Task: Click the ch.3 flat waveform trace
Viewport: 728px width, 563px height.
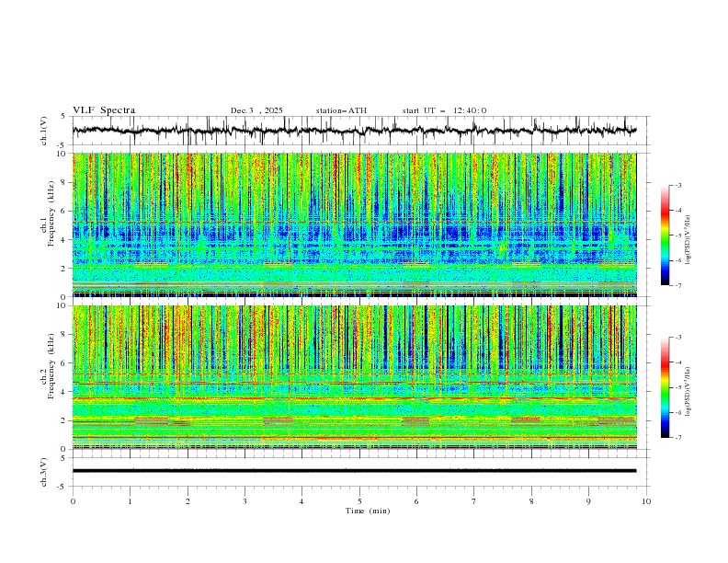Action: (x=354, y=471)
